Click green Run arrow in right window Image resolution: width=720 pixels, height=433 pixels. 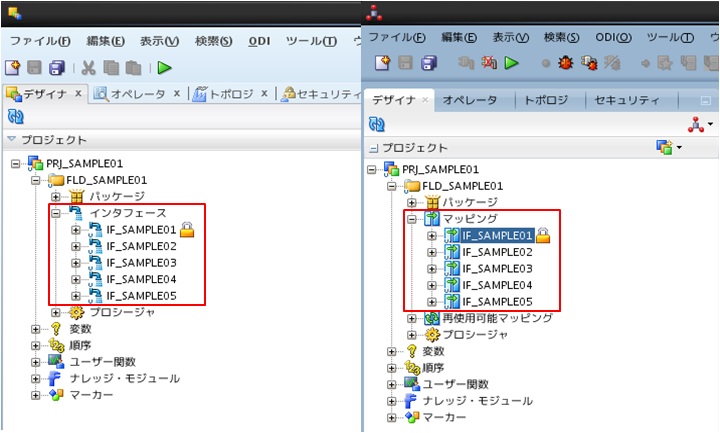pos(512,62)
